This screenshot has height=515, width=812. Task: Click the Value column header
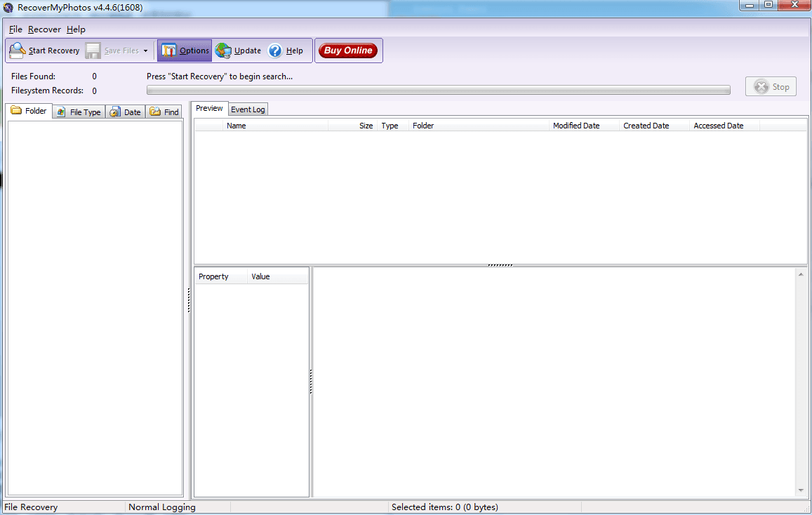[x=278, y=276]
